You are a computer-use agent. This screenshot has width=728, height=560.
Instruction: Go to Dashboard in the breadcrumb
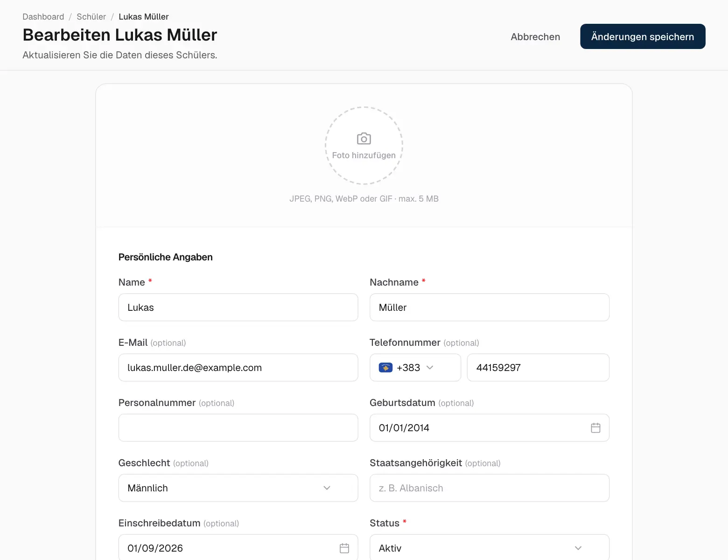(43, 17)
